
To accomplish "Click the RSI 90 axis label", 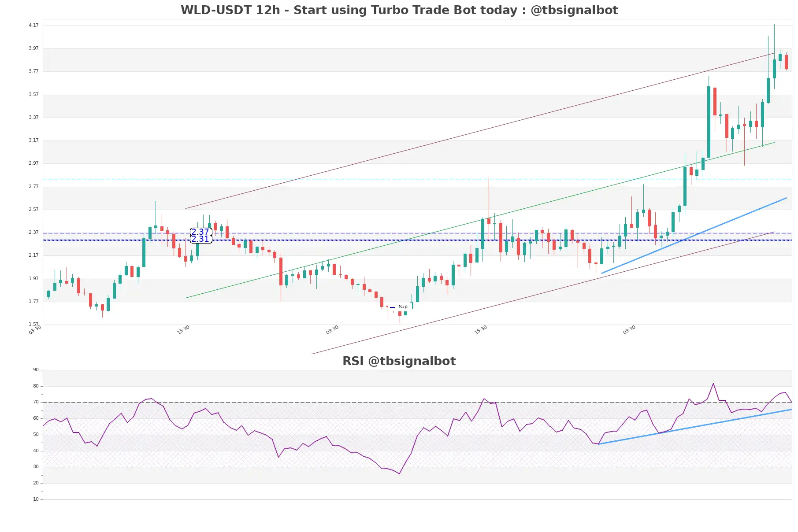I will [x=36, y=369].
